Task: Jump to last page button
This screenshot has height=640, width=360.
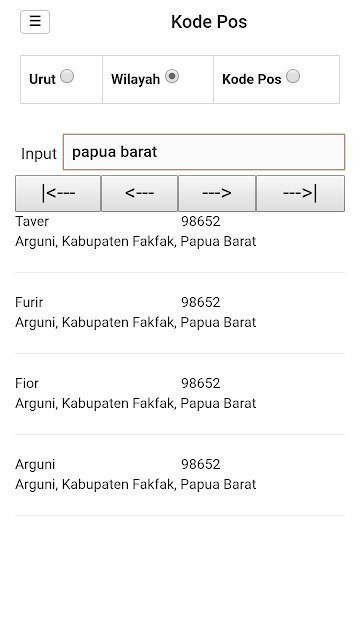Action: click(x=300, y=193)
